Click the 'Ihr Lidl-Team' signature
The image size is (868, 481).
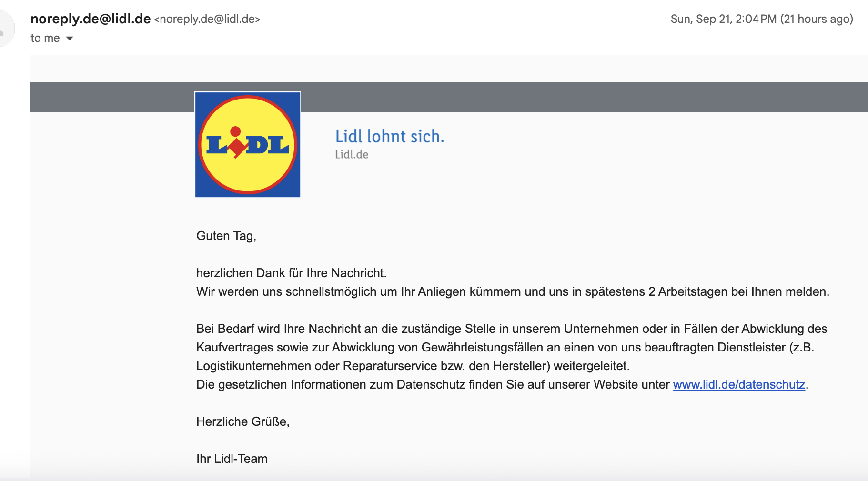(x=232, y=459)
